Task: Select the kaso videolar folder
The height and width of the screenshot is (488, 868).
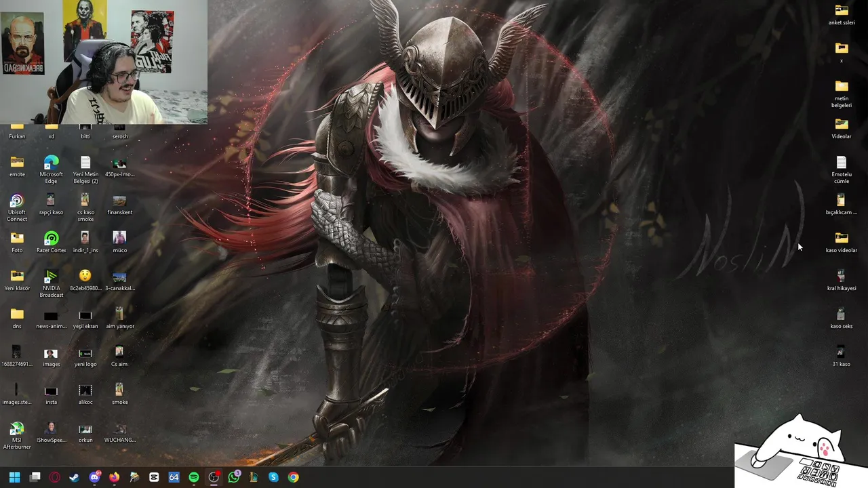Action: pos(842,243)
